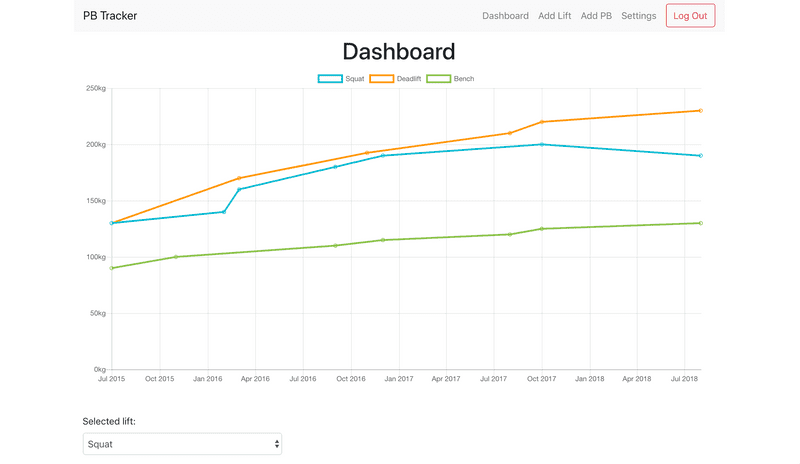The image size is (800, 464).
Task: Click the Dashboard page heading
Action: (x=399, y=52)
